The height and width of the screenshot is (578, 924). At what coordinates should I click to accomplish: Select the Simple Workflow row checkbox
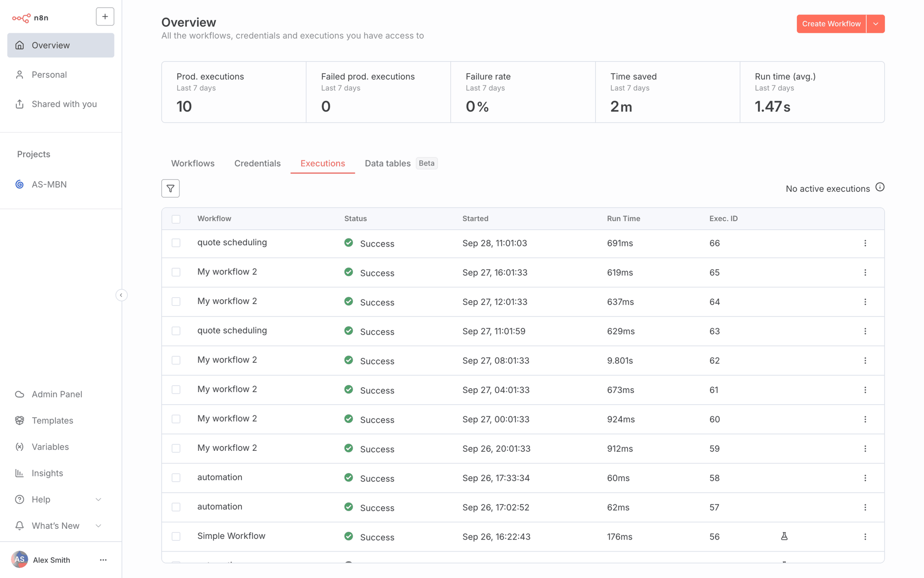click(x=176, y=537)
